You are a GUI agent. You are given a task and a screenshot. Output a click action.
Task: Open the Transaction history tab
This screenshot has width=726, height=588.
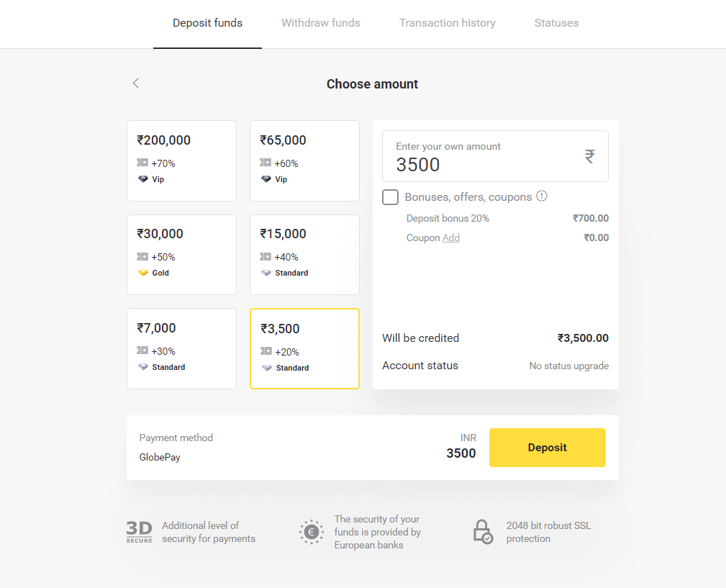click(x=447, y=23)
